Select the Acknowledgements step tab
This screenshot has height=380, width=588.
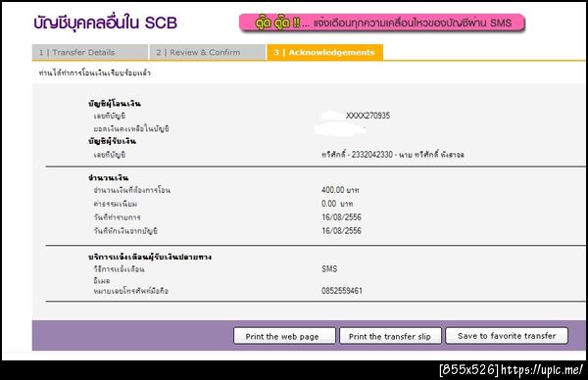(324, 52)
